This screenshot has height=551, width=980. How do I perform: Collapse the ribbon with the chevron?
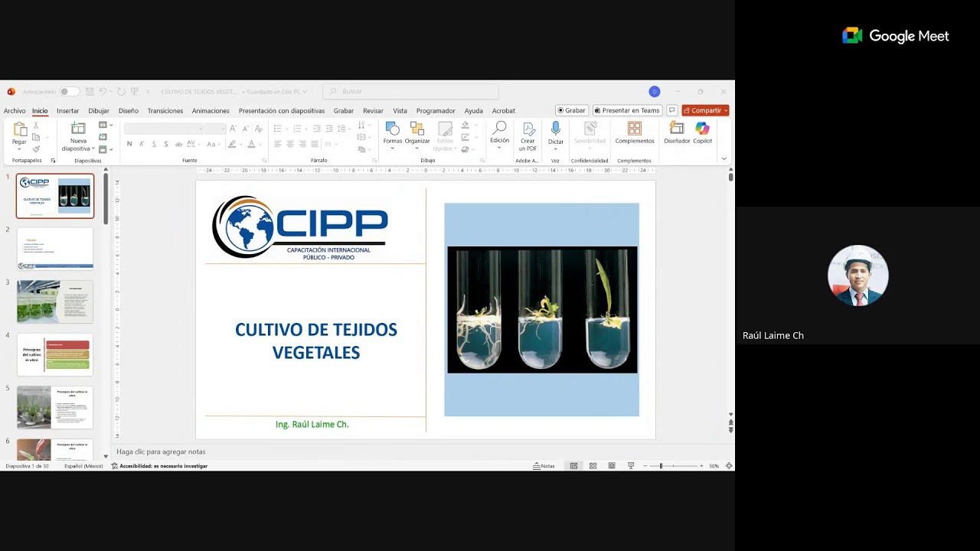(724, 158)
